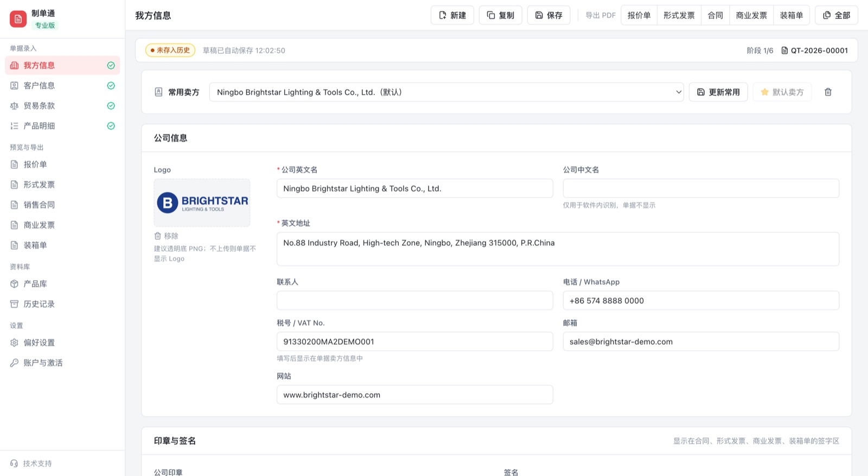Click the scales icon beside 贸易条款
This screenshot has height=476, width=868.
pos(14,106)
